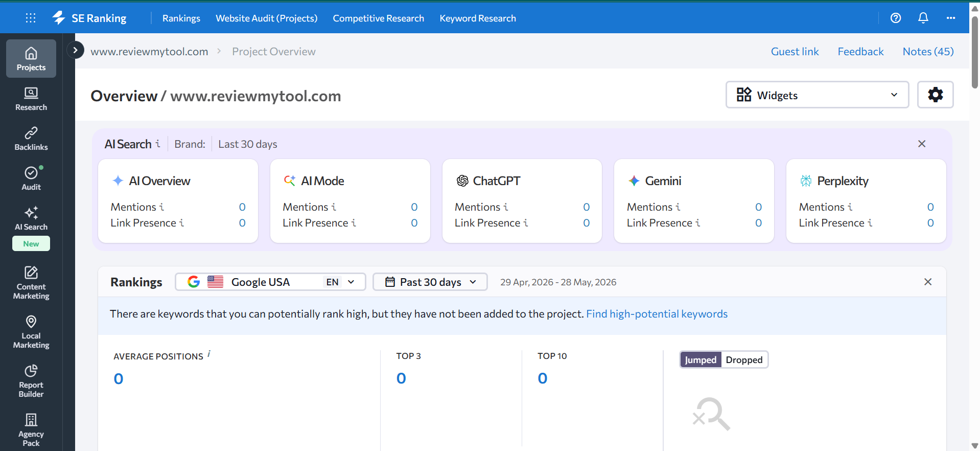Viewport: 980px width, 451px height.
Task: Open the Past 30 days date dropdown
Action: 430,282
